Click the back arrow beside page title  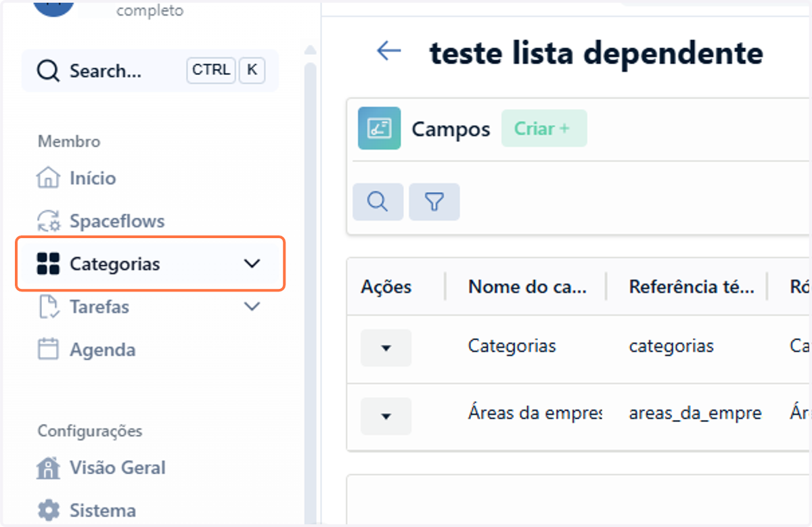point(389,51)
